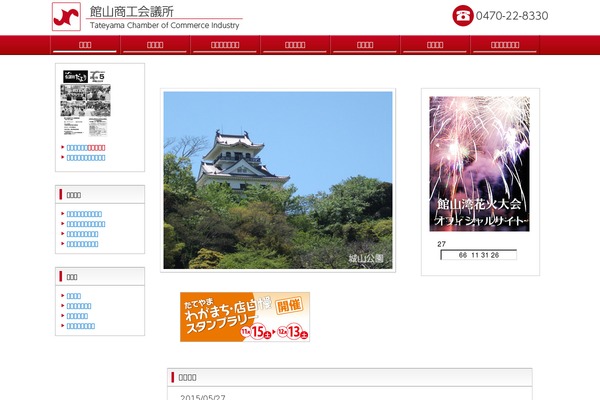Image resolution: width=600 pixels, height=400 pixels.
Task: Select the first navigation tab with white underline
Action: point(85,45)
